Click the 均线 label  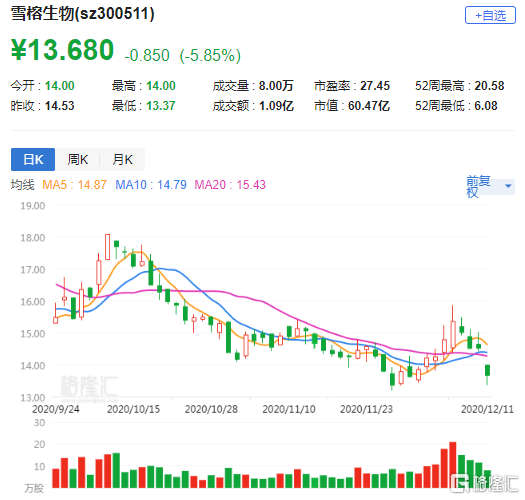(22, 185)
